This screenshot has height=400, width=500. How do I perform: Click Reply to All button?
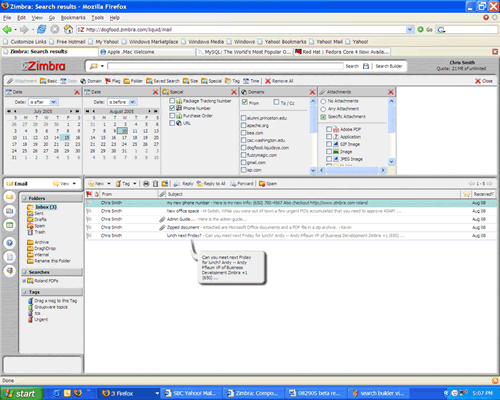(211, 184)
